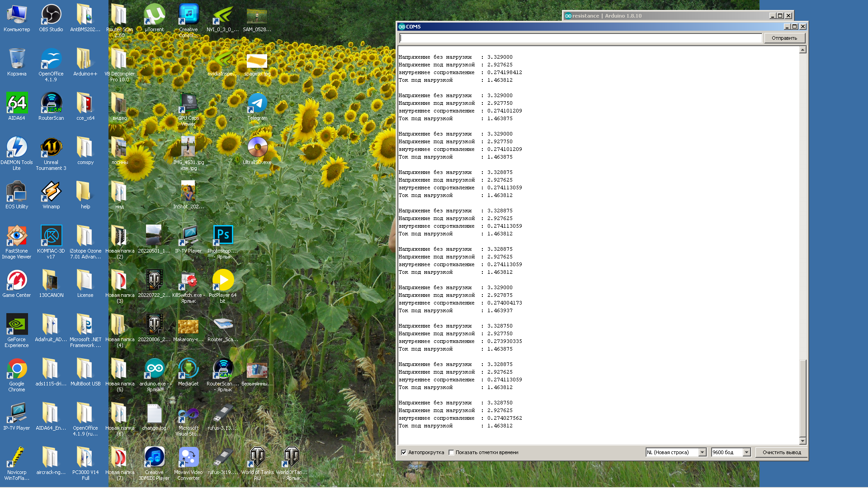Enable Показать отметки времени checkbox
Image resolution: width=868 pixels, height=488 pixels.
[451, 452]
